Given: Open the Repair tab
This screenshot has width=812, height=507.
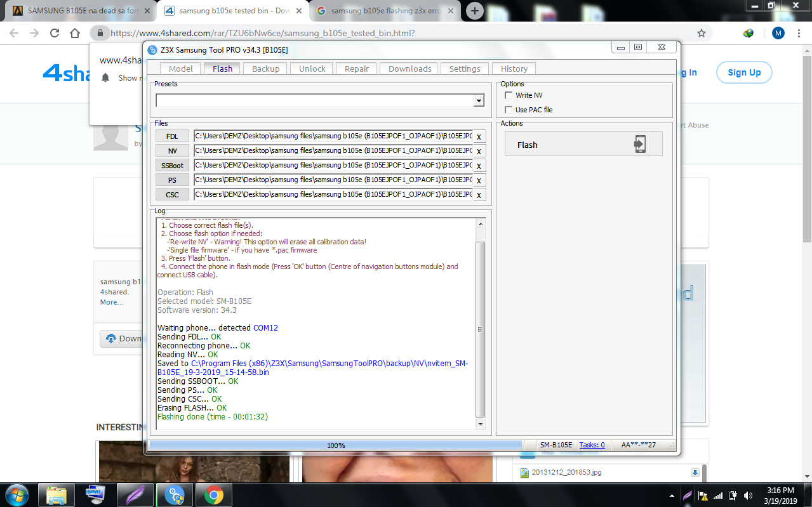Looking at the screenshot, I should click(x=357, y=69).
